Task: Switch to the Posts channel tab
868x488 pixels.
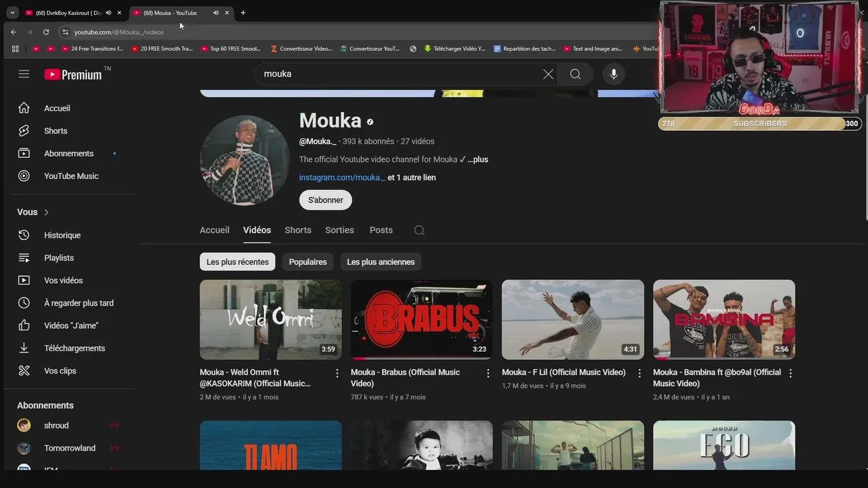Action: tap(381, 230)
